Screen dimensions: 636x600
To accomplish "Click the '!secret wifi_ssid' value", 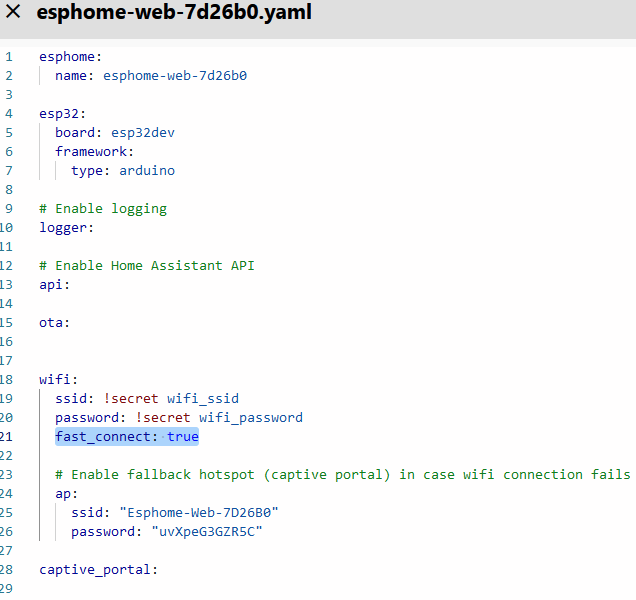I will 171,399.
